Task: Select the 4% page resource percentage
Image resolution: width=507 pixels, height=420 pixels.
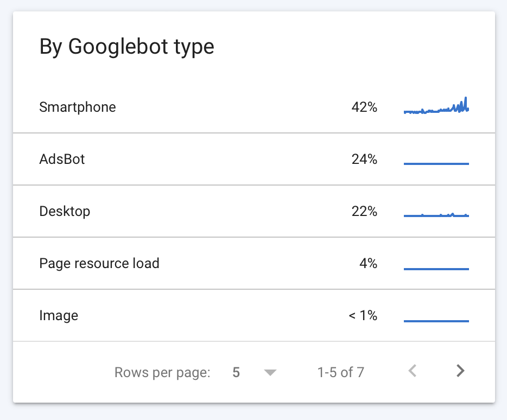Action: point(368,263)
